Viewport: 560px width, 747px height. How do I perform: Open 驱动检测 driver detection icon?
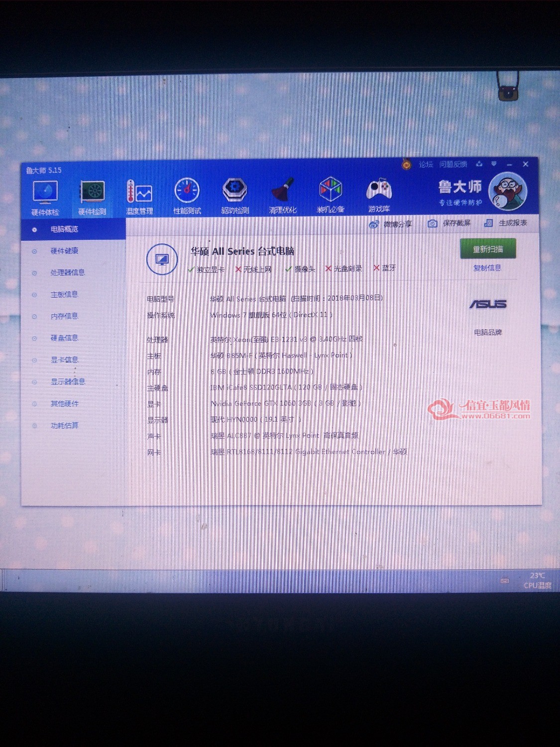(x=235, y=196)
